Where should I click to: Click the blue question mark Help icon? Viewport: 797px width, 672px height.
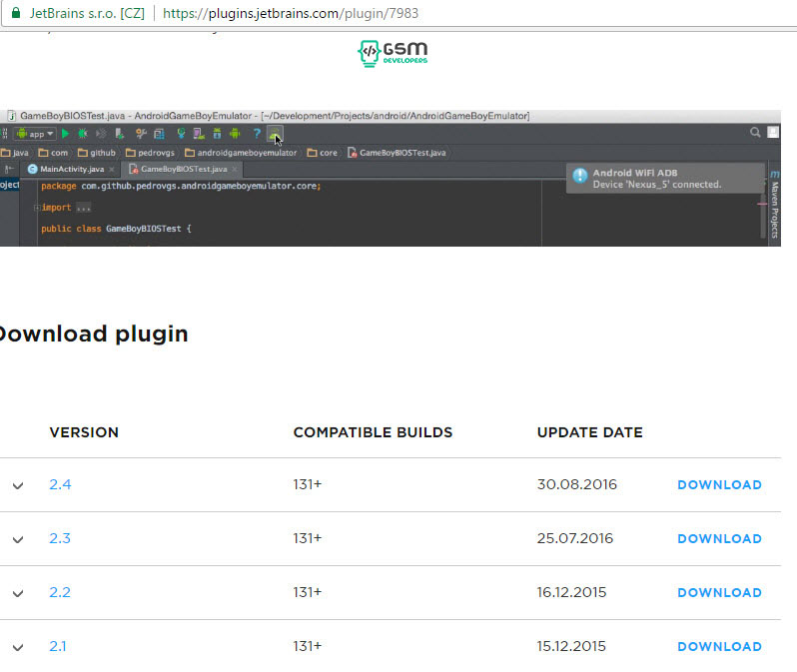(x=257, y=134)
